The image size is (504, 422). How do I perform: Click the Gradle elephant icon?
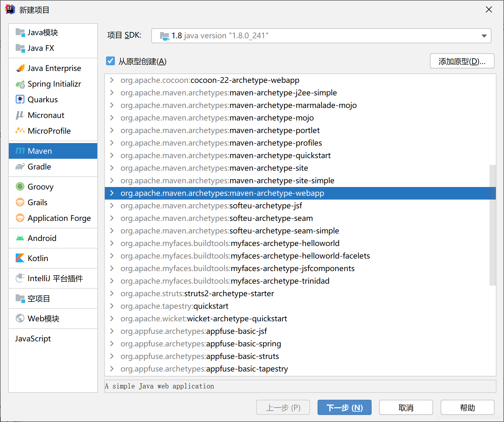pyautogui.click(x=20, y=167)
